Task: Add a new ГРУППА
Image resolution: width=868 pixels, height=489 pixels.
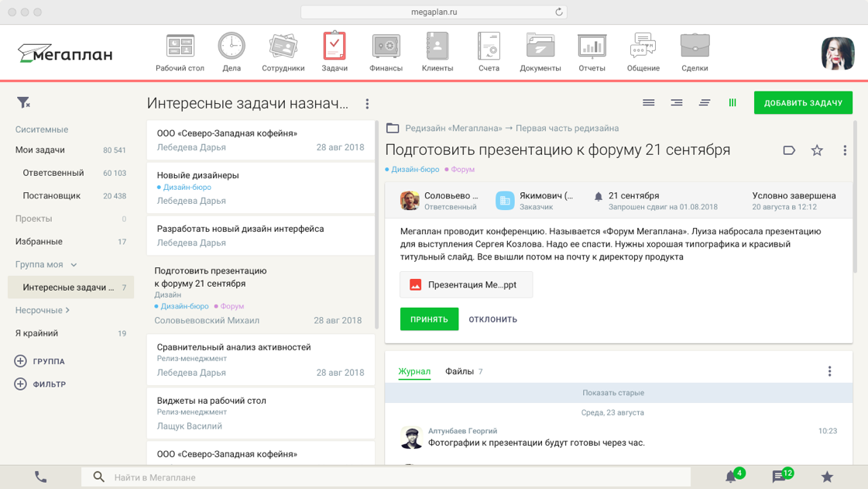Action: point(39,361)
